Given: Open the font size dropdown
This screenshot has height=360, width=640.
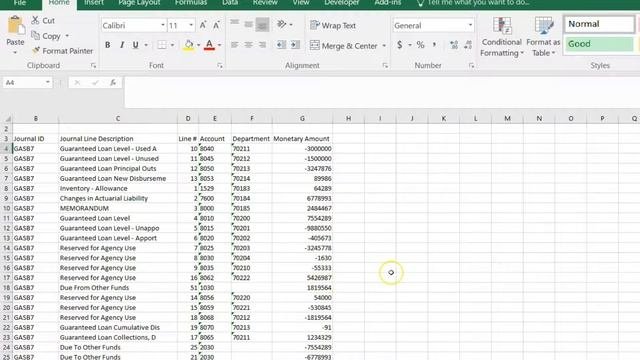Looking at the screenshot, I should tap(191, 25).
